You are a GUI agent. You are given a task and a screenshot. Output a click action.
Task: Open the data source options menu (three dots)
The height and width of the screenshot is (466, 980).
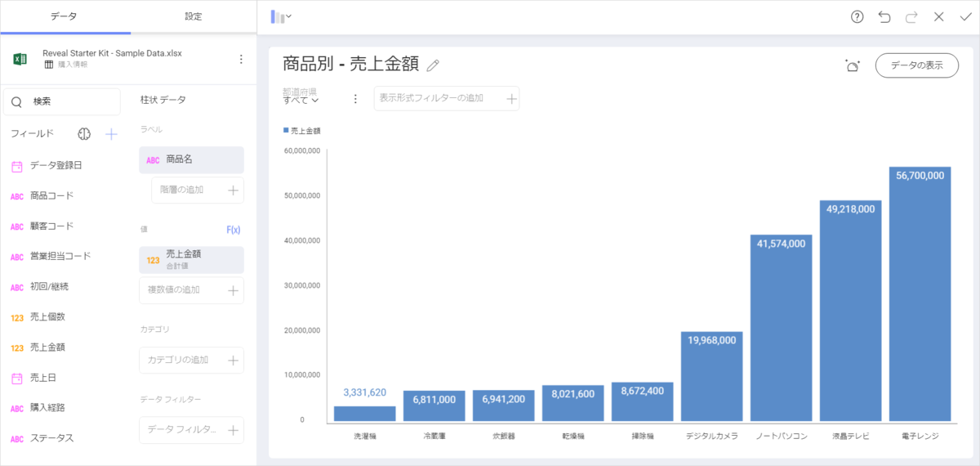coord(241,59)
